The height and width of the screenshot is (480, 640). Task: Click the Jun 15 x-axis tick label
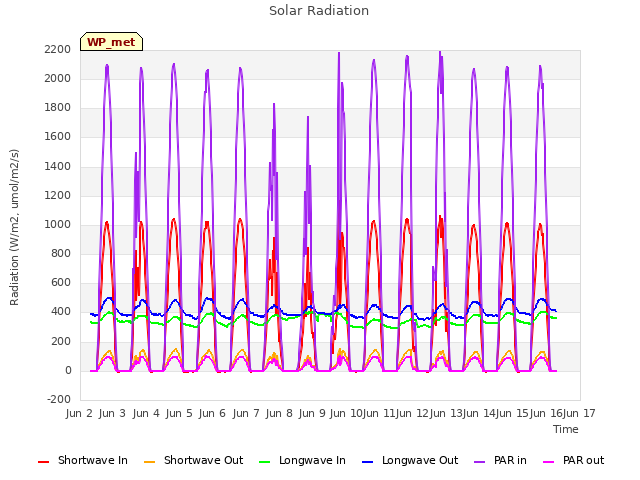[512, 413]
